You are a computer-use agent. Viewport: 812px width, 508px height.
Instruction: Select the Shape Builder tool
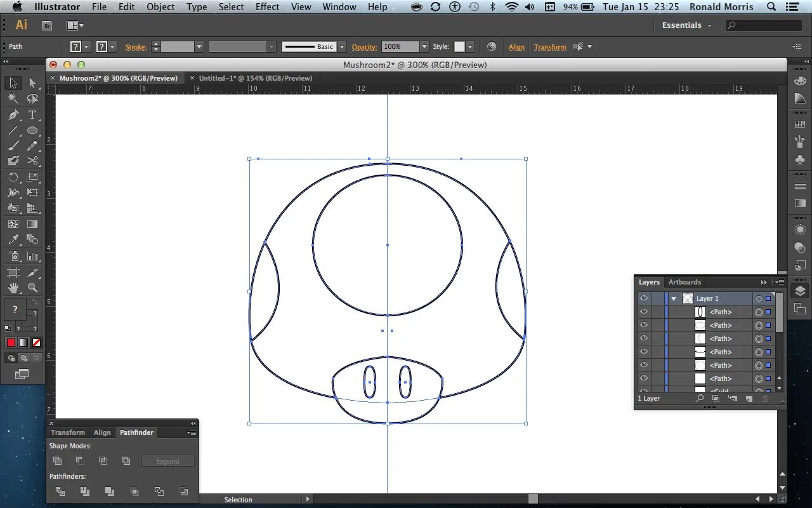[13, 208]
